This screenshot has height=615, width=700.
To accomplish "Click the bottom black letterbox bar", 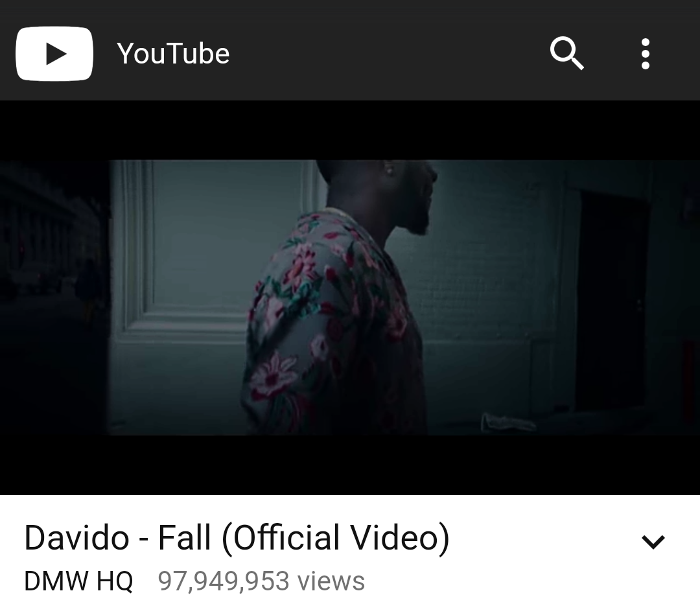I will [x=350, y=465].
